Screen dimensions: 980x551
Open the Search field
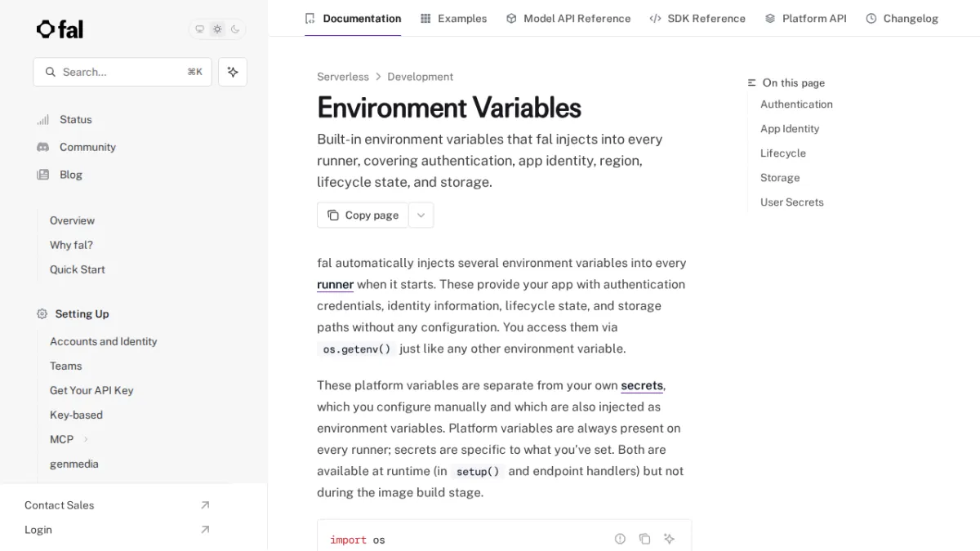click(122, 72)
